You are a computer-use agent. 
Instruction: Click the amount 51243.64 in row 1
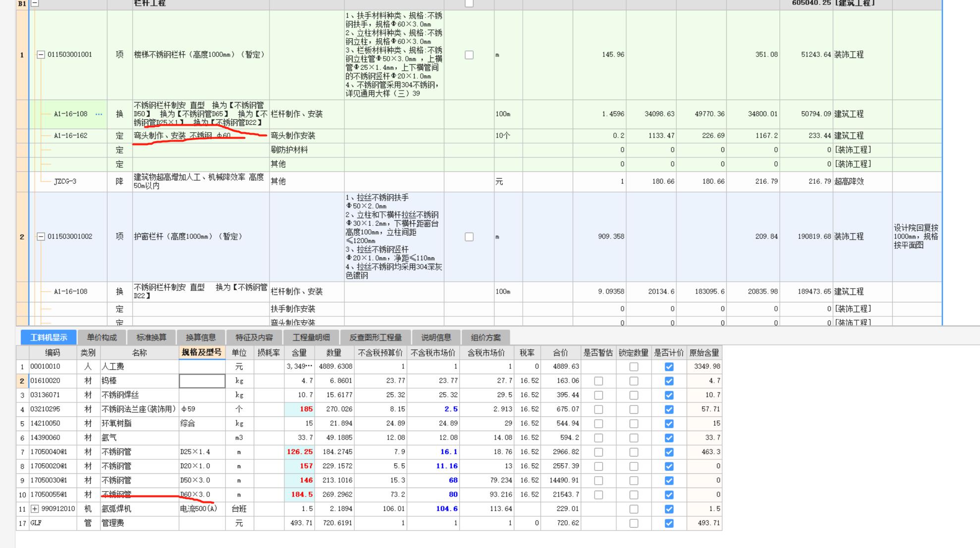click(x=806, y=55)
